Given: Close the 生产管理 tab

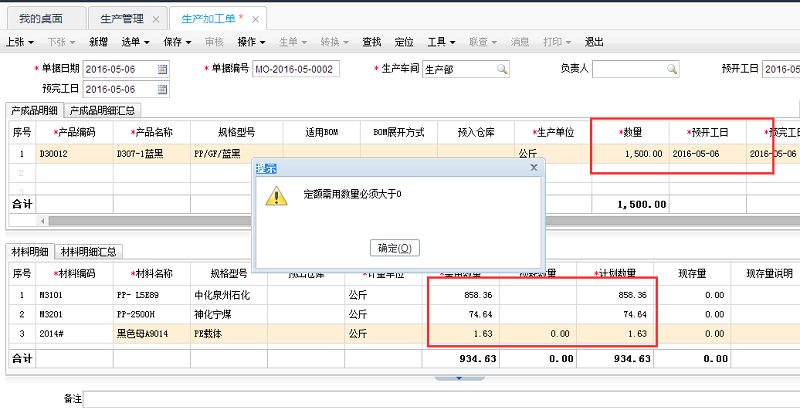Looking at the screenshot, I should click(x=156, y=20).
